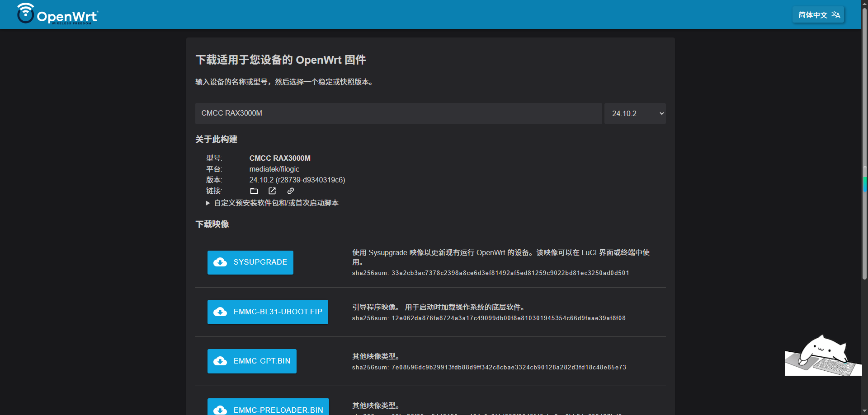
Task: Click the download icon on EMMC-PRELOADER.BIN
Action: point(220,410)
